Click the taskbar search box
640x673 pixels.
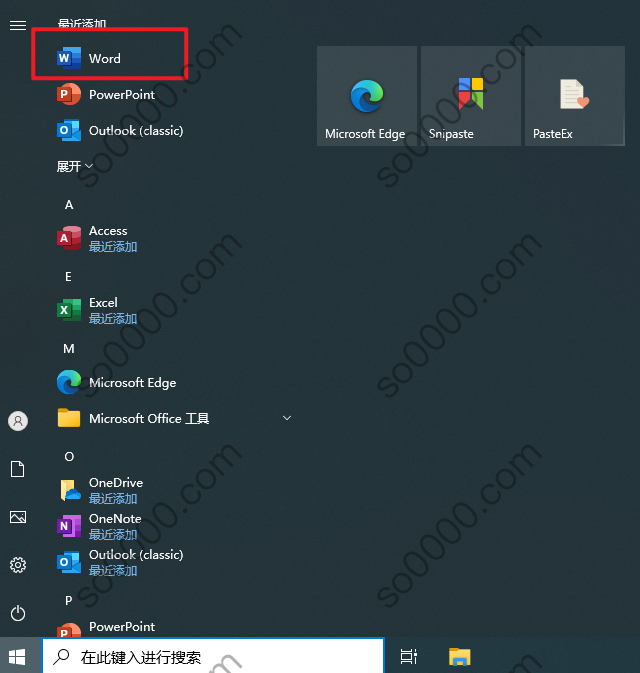point(213,657)
